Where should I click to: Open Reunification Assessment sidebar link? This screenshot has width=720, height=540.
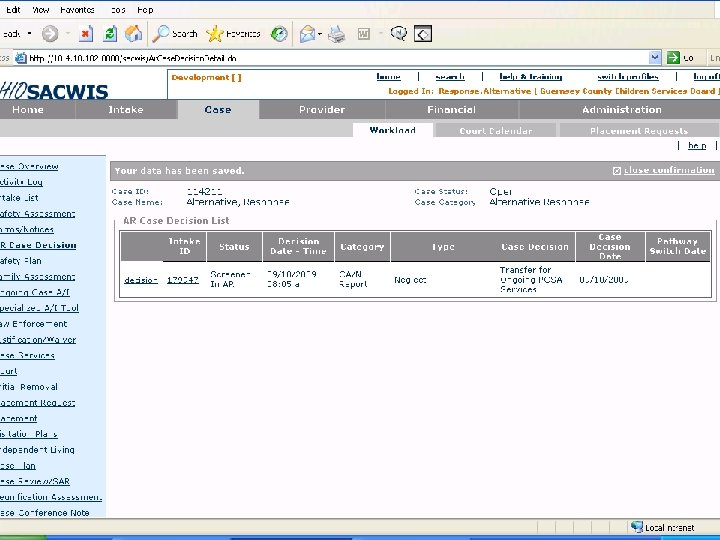[x=51, y=497]
